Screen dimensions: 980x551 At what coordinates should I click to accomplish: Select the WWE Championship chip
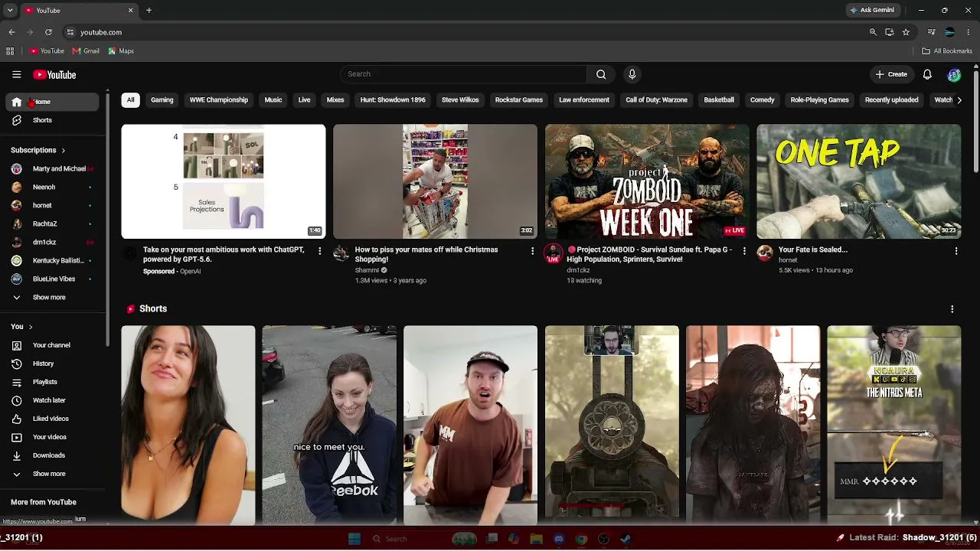tap(219, 99)
